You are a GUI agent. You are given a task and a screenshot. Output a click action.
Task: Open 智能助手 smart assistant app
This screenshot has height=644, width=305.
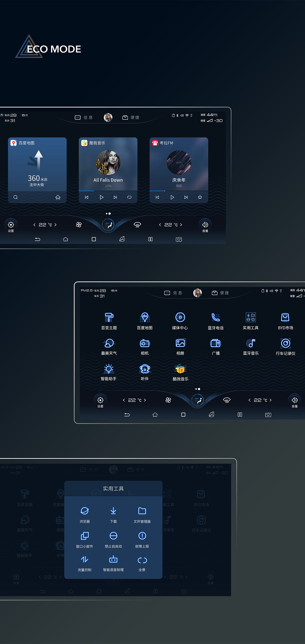(108, 372)
